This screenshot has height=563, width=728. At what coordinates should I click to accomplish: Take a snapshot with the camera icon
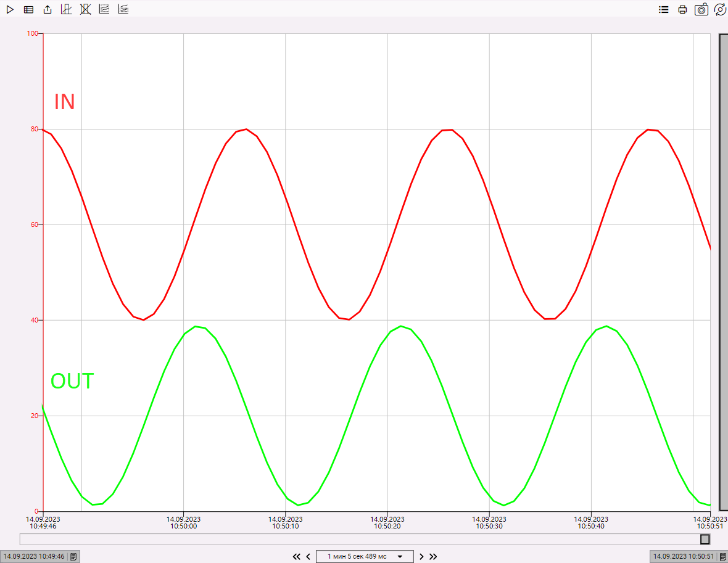701,9
